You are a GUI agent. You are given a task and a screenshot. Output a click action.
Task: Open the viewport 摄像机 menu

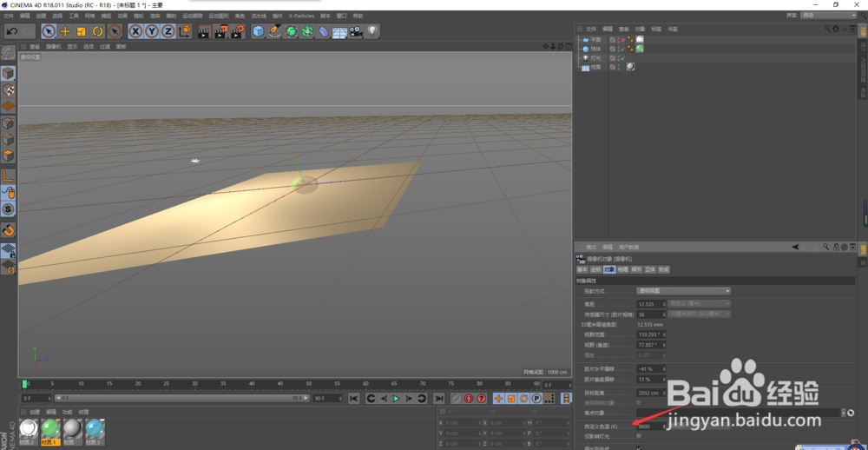pyautogui.click(x=53, y=47)
